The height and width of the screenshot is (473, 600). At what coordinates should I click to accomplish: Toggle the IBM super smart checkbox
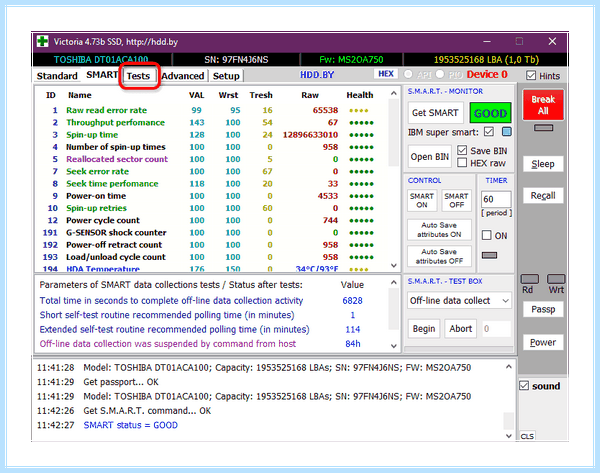[489, 132]
